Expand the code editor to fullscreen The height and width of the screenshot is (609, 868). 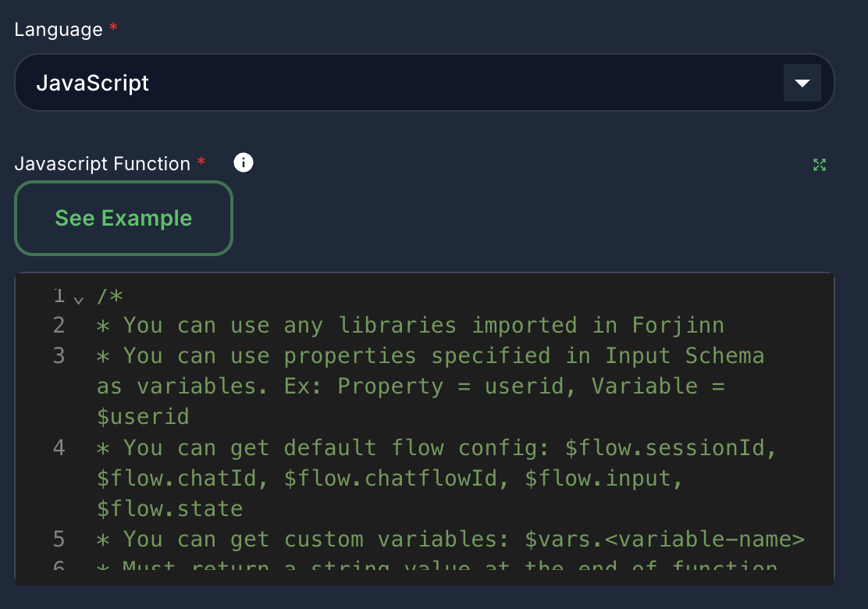(x=819, y=165)
